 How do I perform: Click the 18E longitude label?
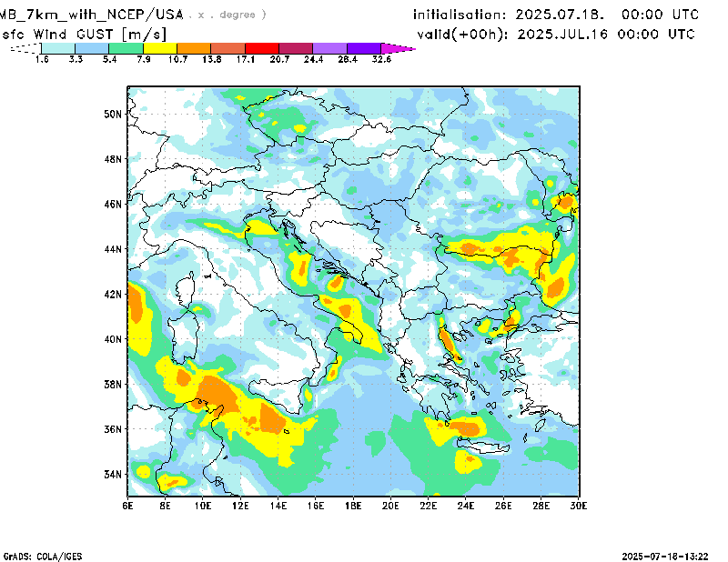click(x=353, y=506)
